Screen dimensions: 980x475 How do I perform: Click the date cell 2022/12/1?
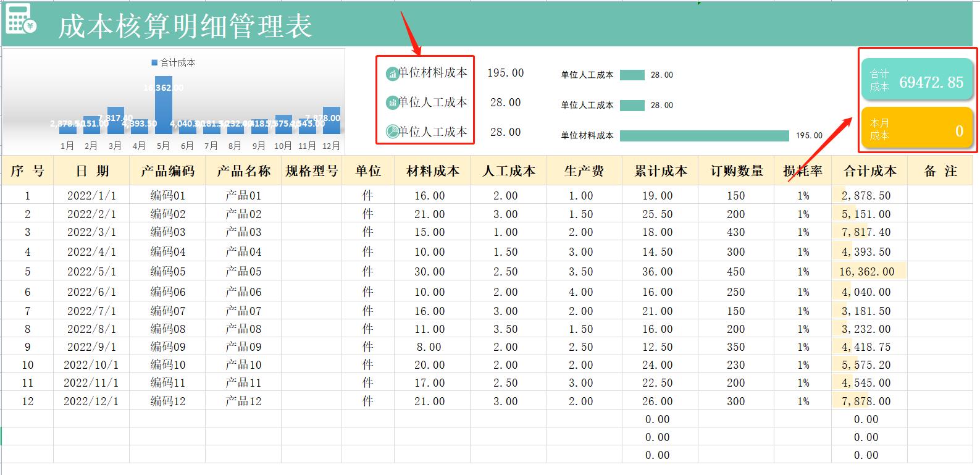91,401
